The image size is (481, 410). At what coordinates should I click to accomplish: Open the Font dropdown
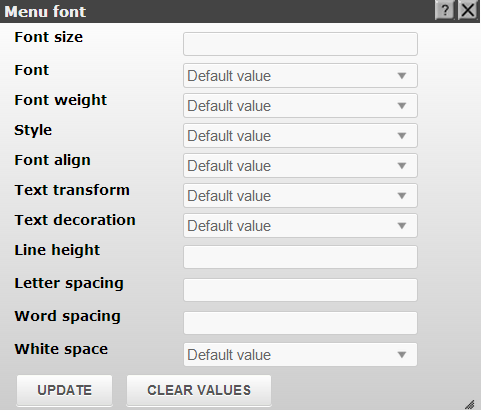tap(300, 76)
